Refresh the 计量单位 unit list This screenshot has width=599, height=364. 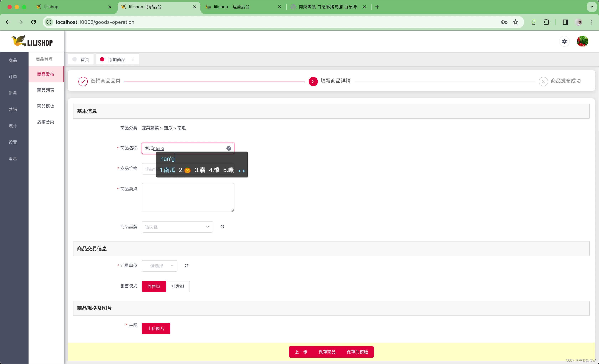pyautogui.click(x=186, y=266)
